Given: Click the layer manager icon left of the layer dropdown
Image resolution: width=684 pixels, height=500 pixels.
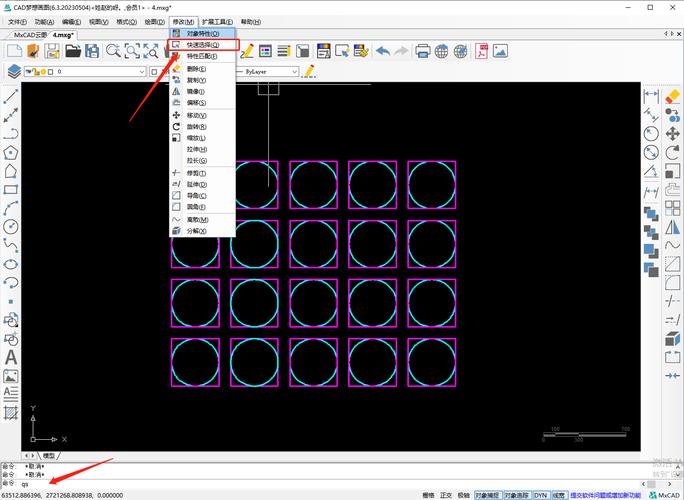Looking at the screenshot, I should pyautogui.click(x=14, y=72).
